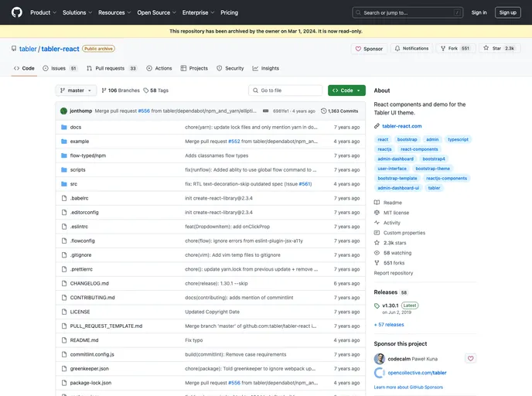Image resolution: width=532 pixels, height=396 pixels.
Task: Open pull request #552 link in example row
Action: [234, 142]
